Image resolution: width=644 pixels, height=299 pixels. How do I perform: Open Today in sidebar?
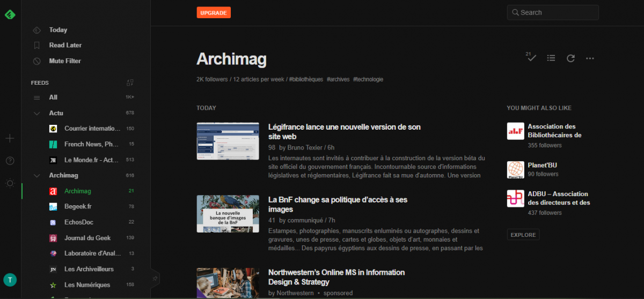(x=58, y=30)
